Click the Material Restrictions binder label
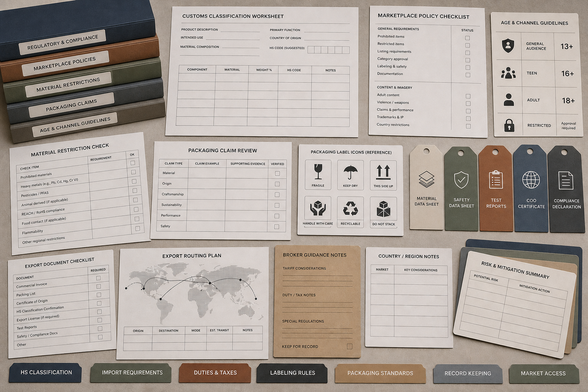Screen dimensions: 588x392 pyautogui.click(x=68, y=85)
